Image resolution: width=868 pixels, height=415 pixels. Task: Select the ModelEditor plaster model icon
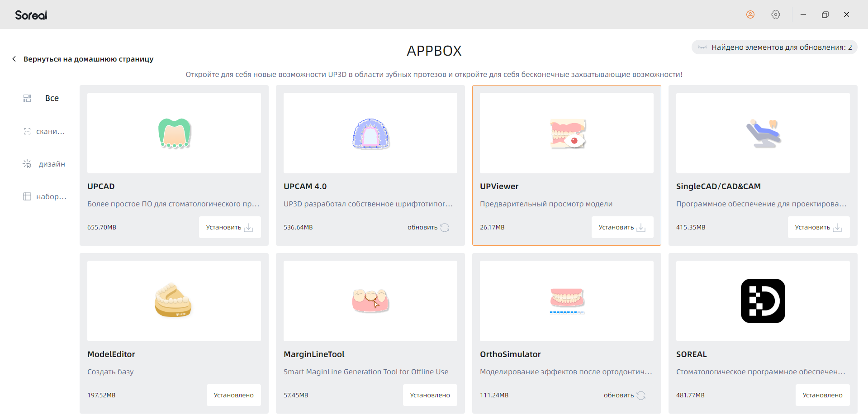pyautogui.click(x=173, y=300)
